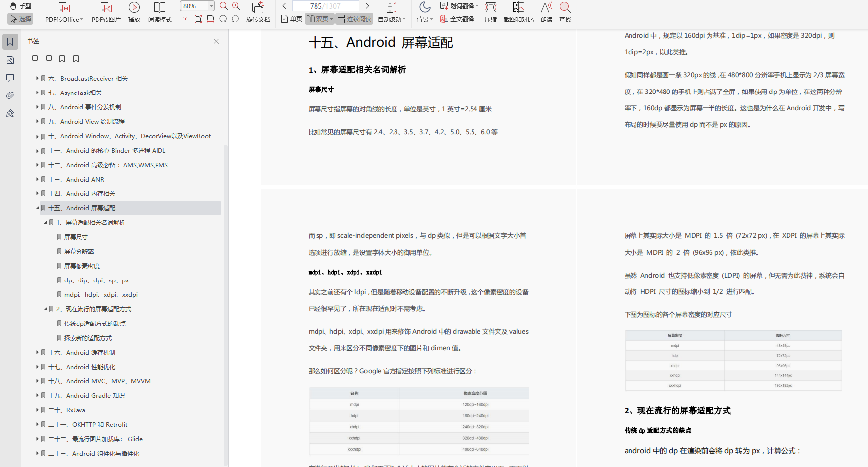Image resolution: width=868 pixels, height=467 pixels.
Task: Jump to 探索新的适配方式 bookmark
Action: coord(88,338)
